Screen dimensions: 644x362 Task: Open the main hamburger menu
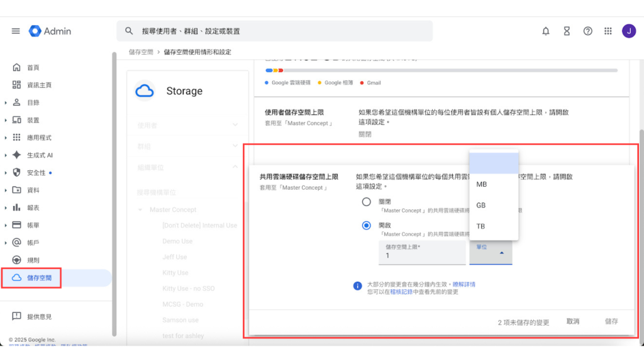[x=16, y=31]
